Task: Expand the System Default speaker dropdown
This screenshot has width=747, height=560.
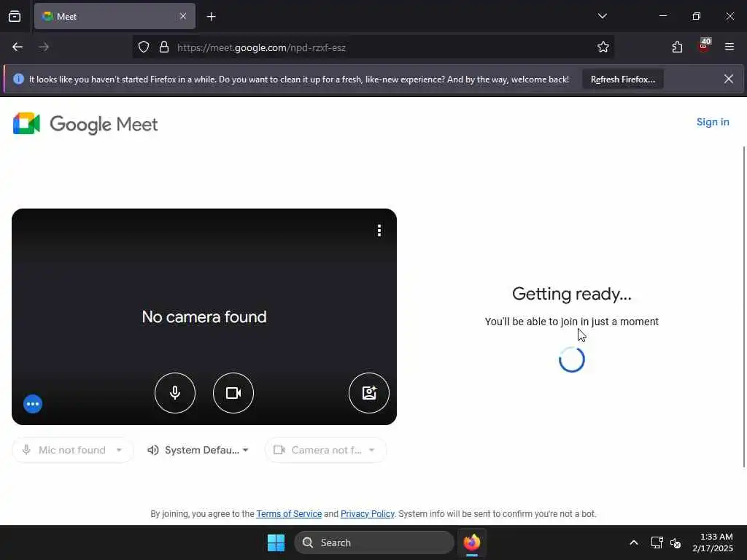Action: [x=198, y=450]
